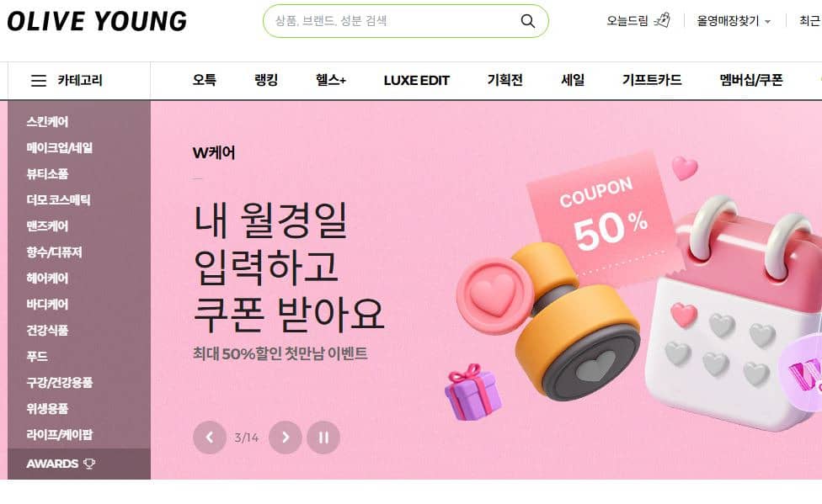The width and height of the screenshot is (822, 504).
Task: Select 스킨케어 in category sidebar
Action: coord(47,122)
